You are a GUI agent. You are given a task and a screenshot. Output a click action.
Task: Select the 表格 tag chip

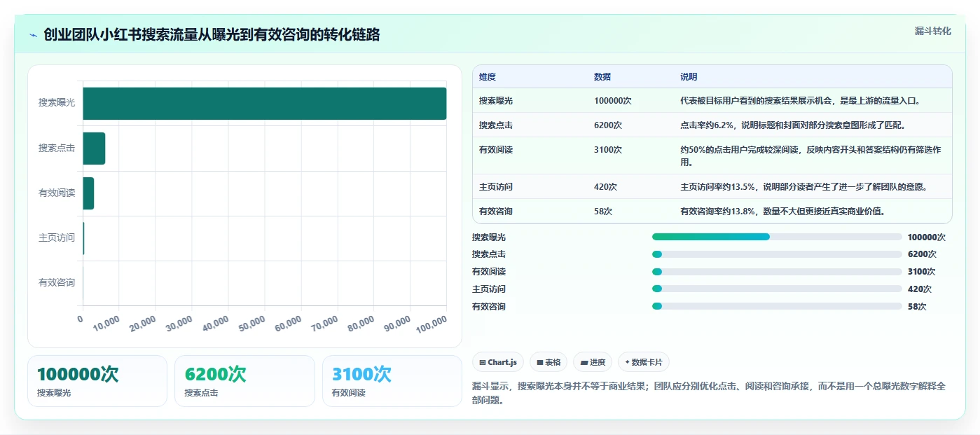548,362
